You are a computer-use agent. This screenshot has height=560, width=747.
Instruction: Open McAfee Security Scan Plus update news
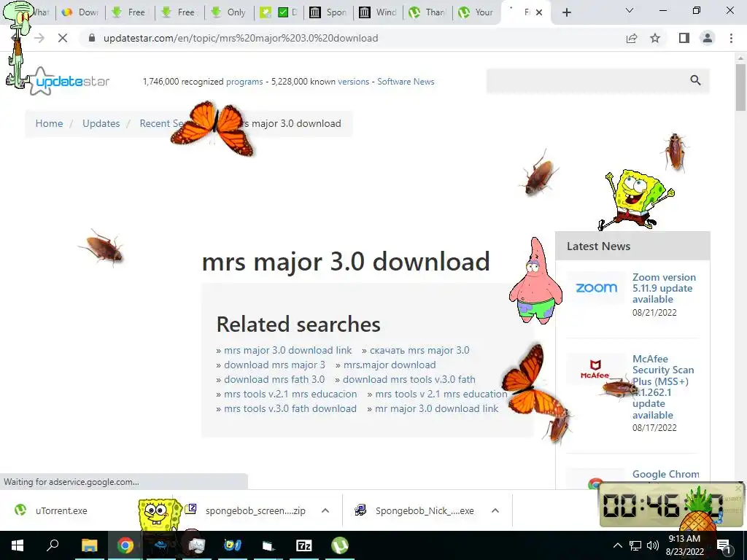[662, 386]
